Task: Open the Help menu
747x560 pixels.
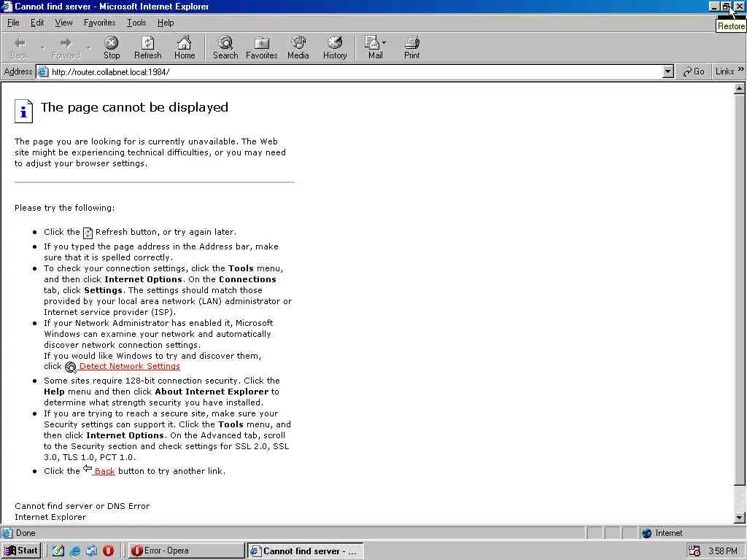Action: (166, 23)
